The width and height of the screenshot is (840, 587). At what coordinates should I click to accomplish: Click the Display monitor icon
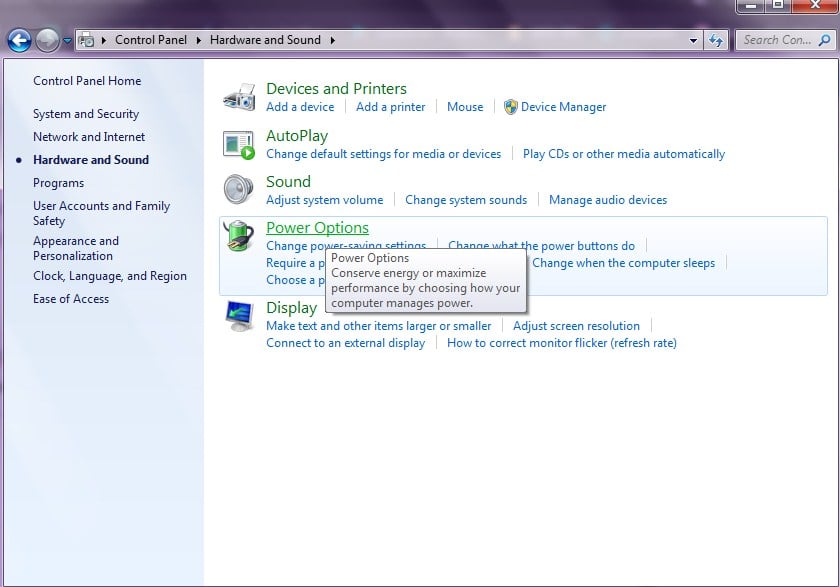(239, 316)
